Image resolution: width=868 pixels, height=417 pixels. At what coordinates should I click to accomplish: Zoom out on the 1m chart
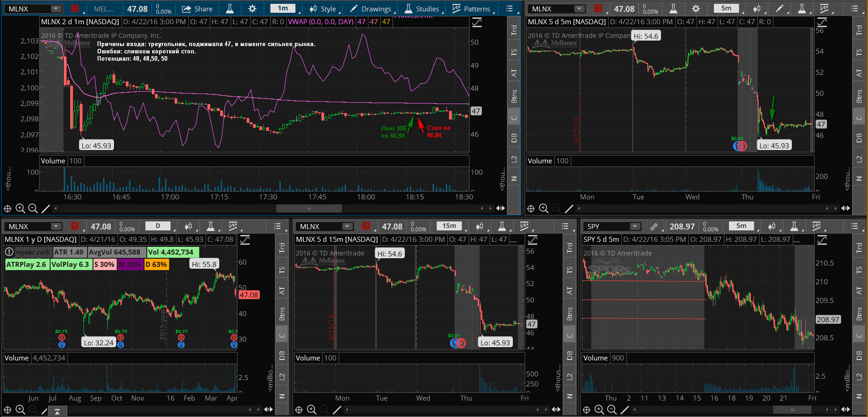tap(33, 208)
